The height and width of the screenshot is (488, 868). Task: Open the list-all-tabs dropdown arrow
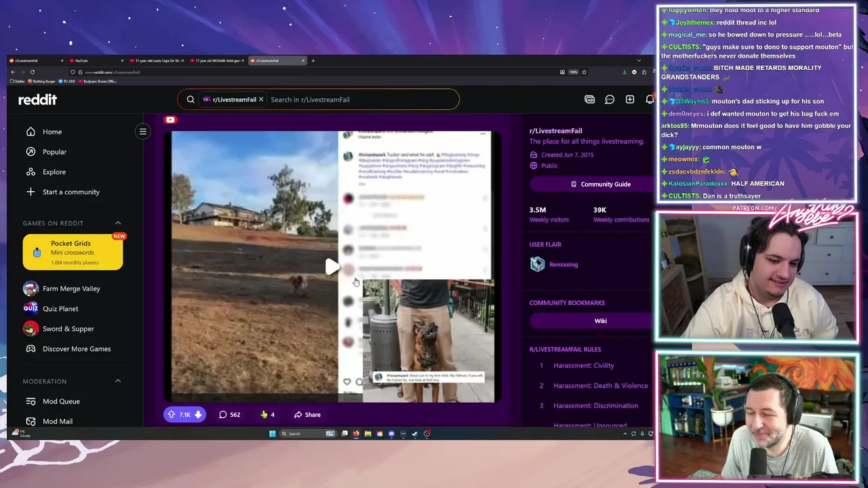pyautogui.click(x=639, y=61)
